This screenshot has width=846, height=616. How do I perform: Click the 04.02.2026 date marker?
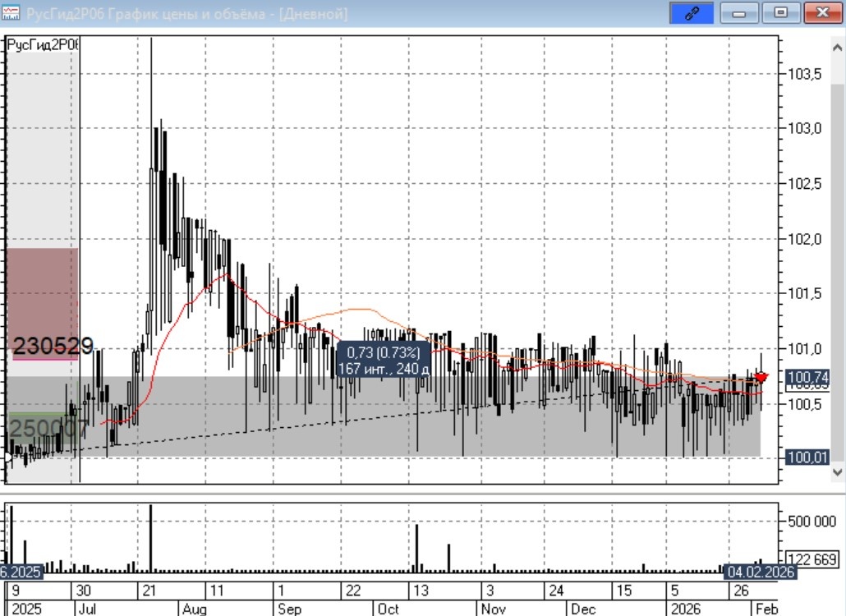point(761,571)
